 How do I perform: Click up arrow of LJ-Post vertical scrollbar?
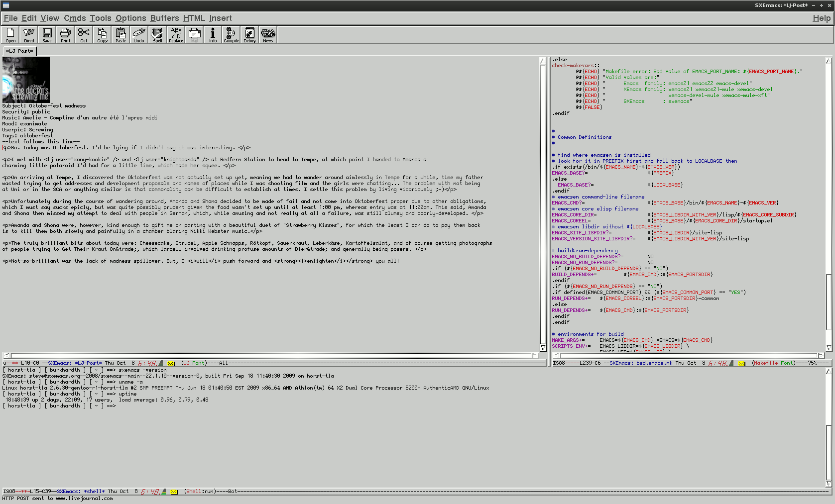coord(543,61)
